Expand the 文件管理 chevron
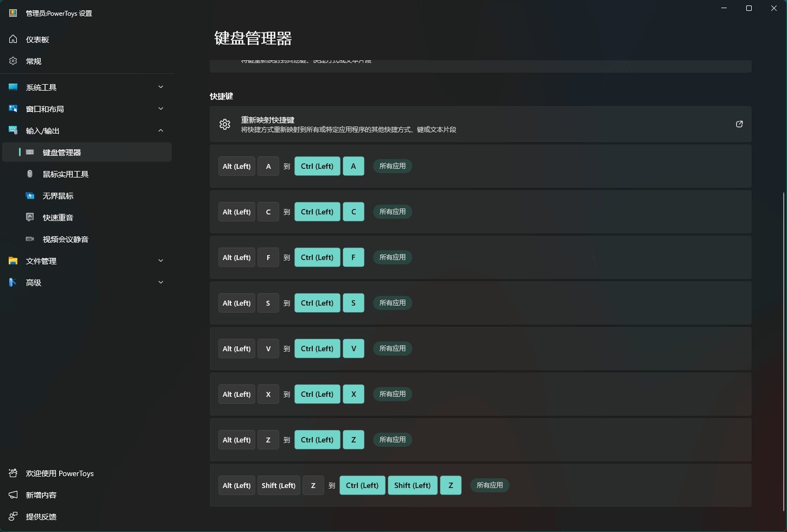This screenshot has width=787, height=532. click(161, 261)
